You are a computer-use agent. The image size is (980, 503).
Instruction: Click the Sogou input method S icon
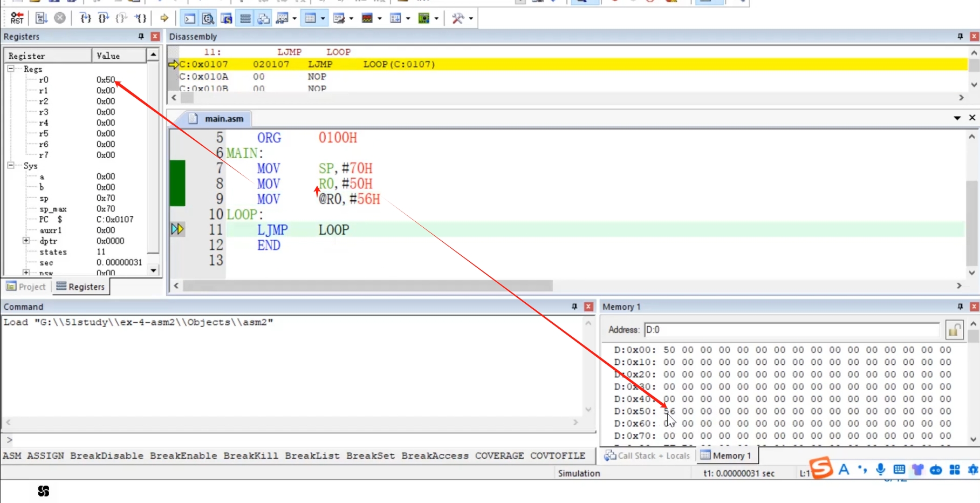tap(821, 468)
